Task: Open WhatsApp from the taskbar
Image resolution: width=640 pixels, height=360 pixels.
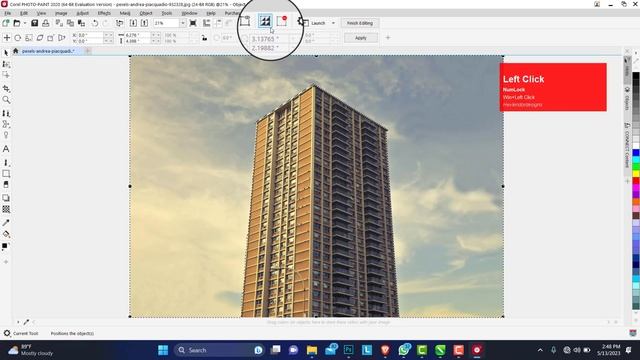Action: point(404,350)
